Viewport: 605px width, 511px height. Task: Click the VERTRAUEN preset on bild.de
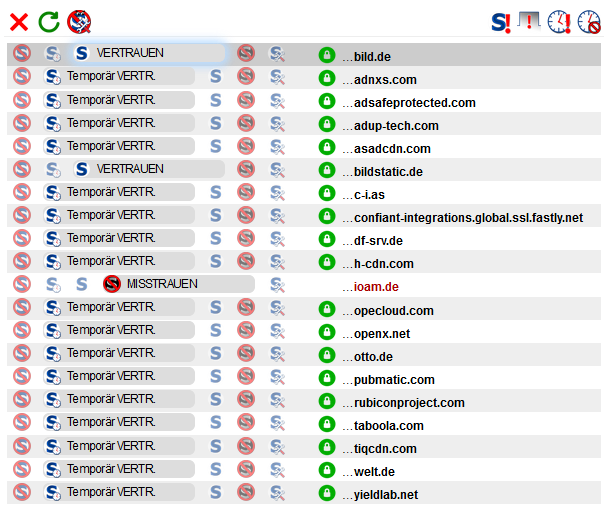149,53
